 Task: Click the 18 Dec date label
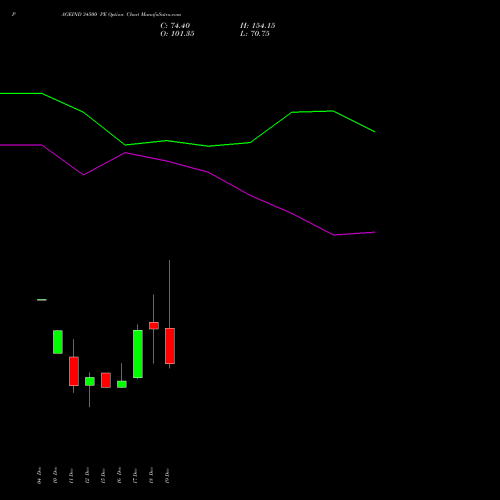click(x=151, y=475)
